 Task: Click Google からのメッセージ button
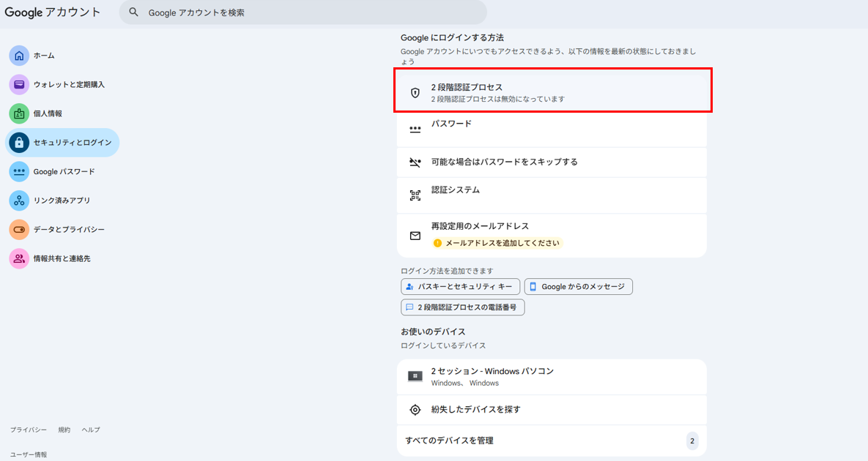[579, 287]
